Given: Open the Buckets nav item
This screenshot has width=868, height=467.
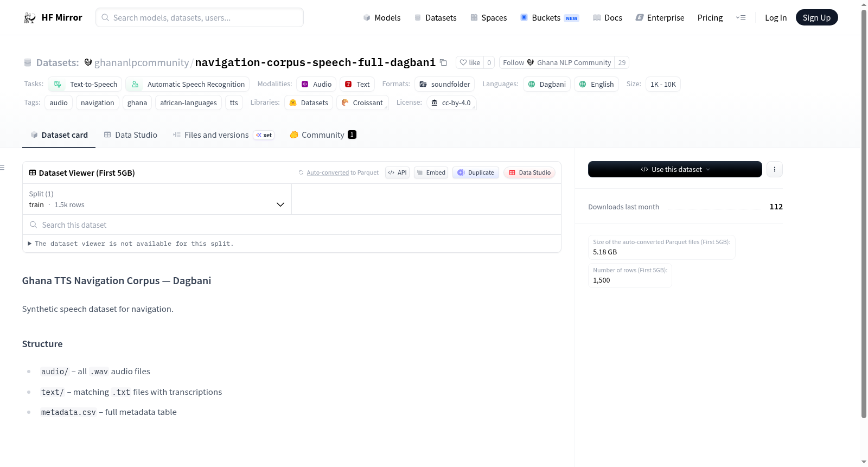Looking at the screenshot, I should (x=550, y=17).
